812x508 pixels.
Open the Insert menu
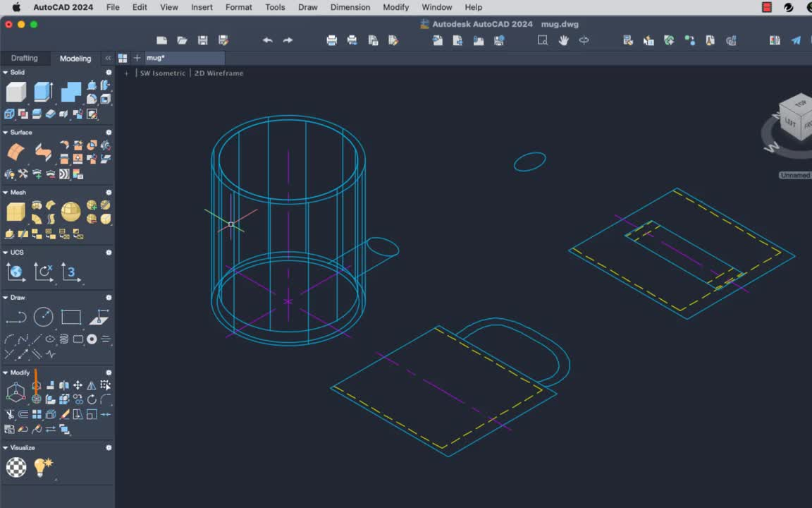202,7
